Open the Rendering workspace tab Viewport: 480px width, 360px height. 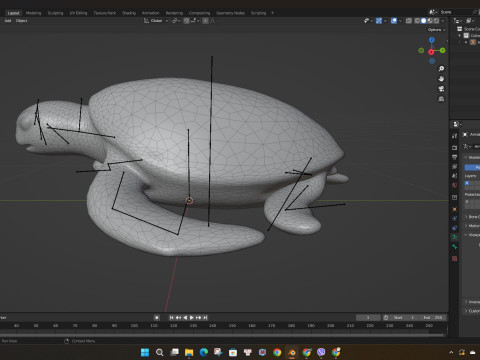click(x=174, y=13)
